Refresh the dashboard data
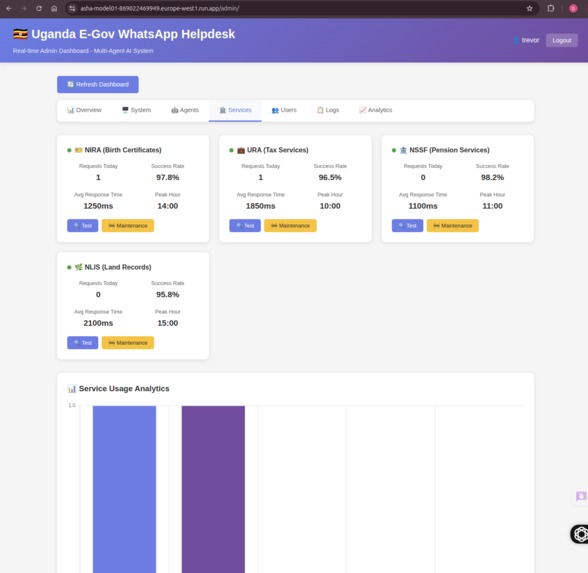588x573 pixels. [98, 84]
